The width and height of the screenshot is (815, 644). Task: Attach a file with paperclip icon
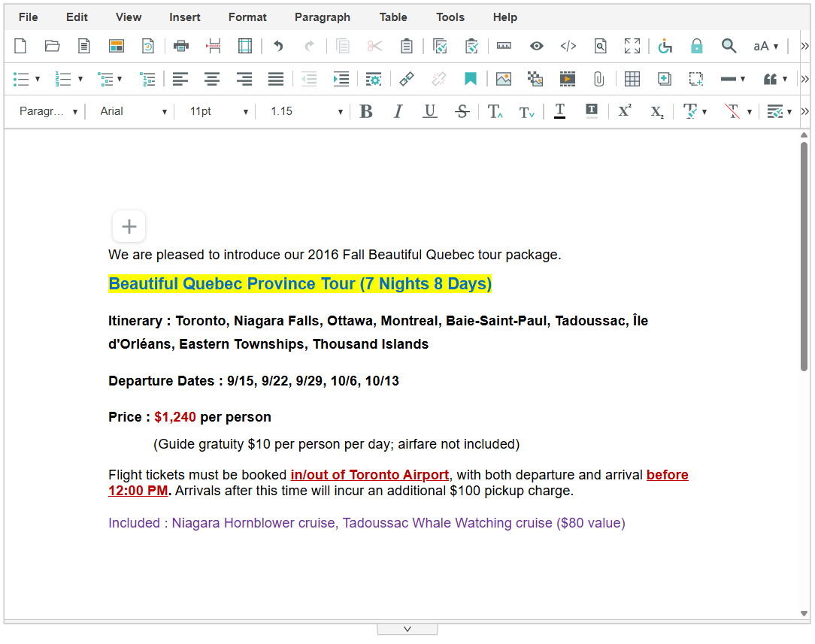point(598,79)
